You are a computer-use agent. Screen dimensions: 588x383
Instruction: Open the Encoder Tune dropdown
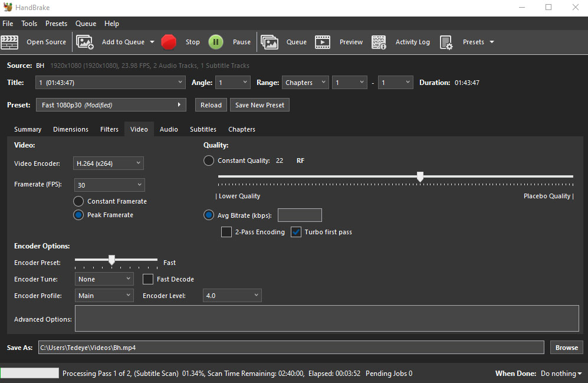click(x=104, y=279)
